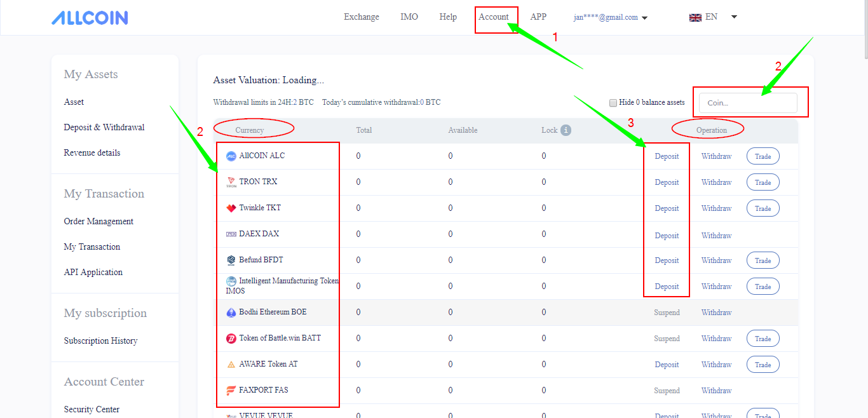868x418 pixels.
Task: Open Deposit & Withdrawal in sidebar
Action: click(x=104, y=127)
